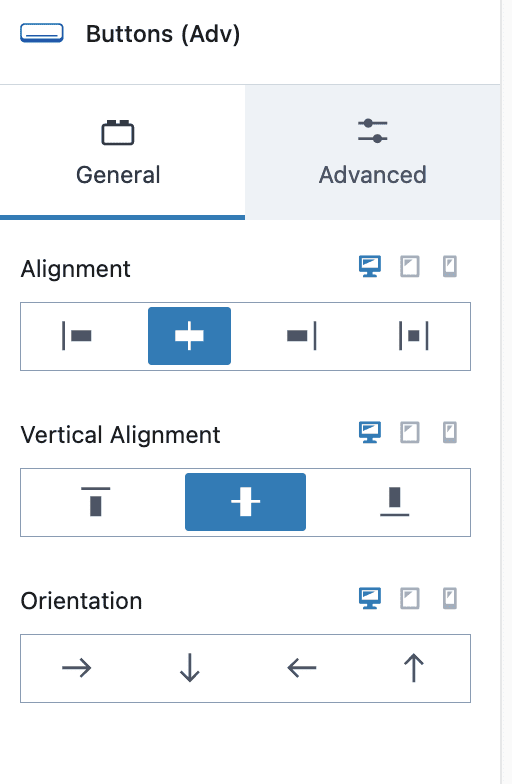Switch Vertical Alignment to tablet view

click(x=410, y=432)
